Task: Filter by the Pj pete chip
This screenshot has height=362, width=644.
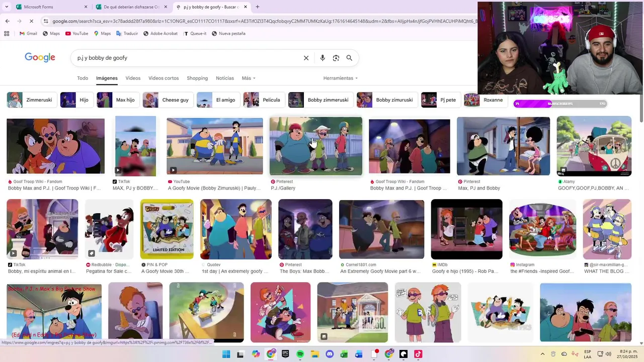Action: tap(440, 100)
